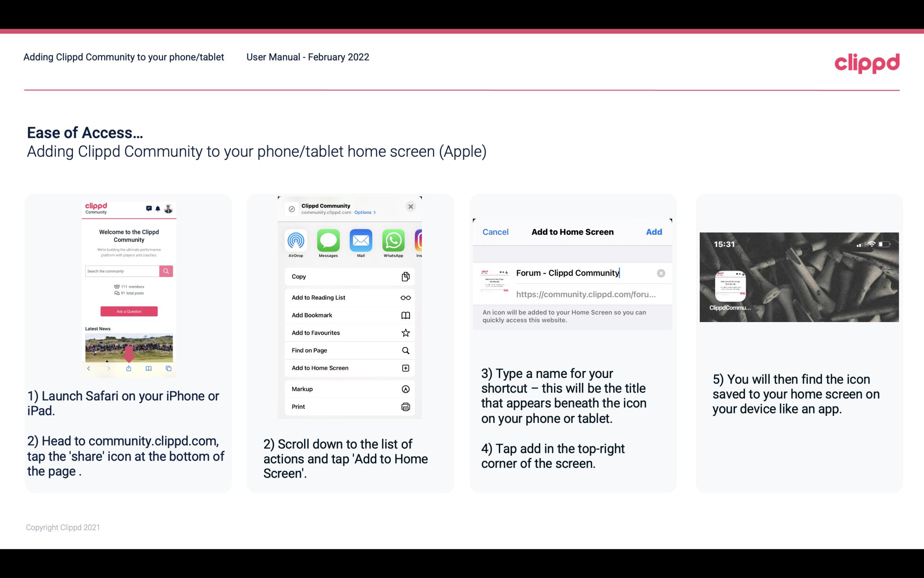
Task: Click the Add to Favourites icon
Action: (x=406, y=332)
